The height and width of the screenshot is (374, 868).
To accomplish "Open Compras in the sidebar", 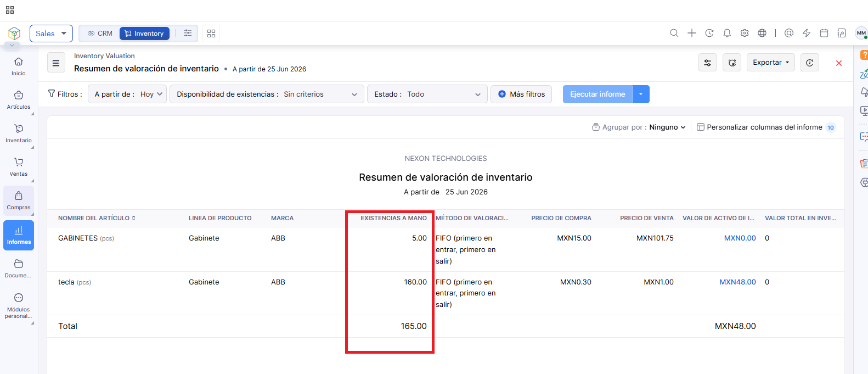I will [19, 200].
